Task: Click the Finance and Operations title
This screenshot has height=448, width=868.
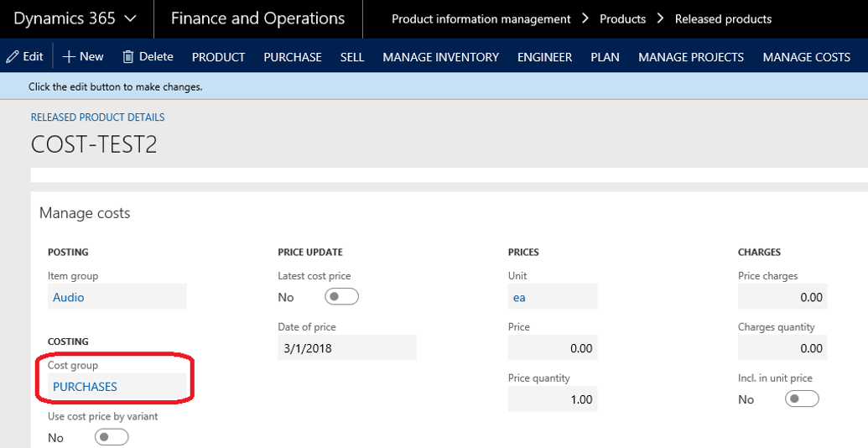Action: (x=257, y=18)
